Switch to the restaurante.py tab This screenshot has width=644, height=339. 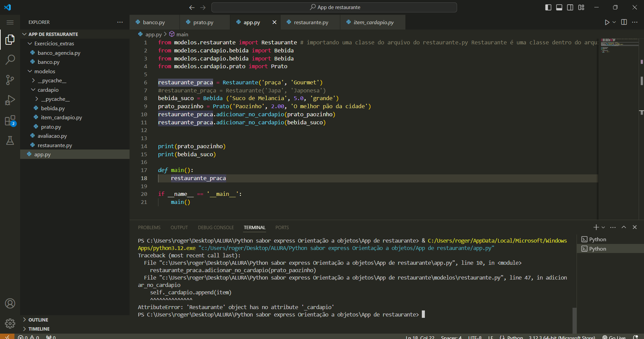(310, 22)
